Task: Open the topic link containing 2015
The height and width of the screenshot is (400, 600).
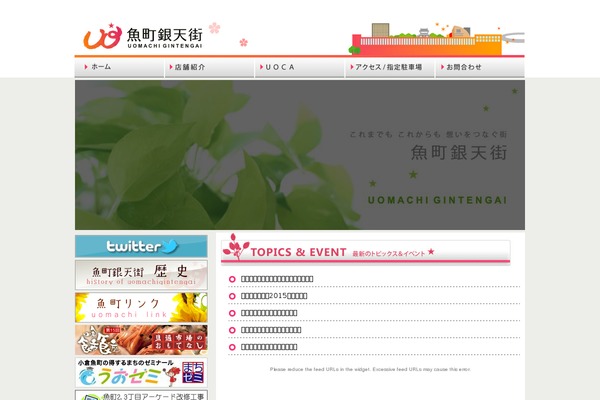Action: [x=274, y=296]
